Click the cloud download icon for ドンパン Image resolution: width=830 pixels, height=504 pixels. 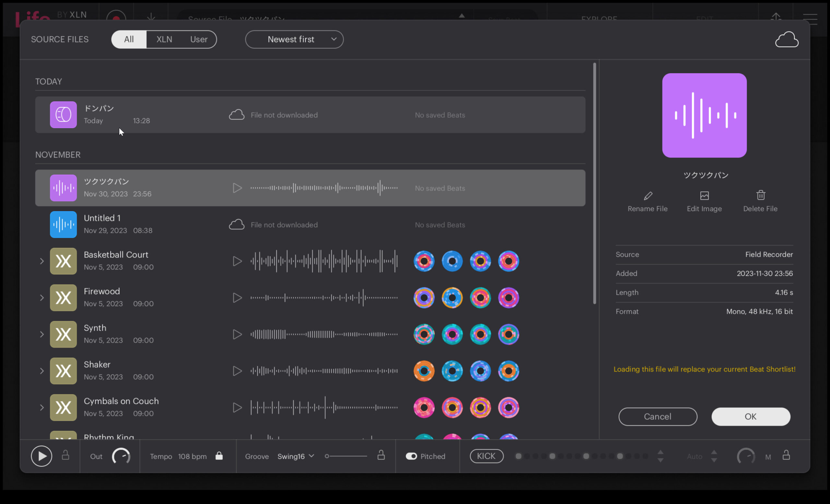pyautogui.click(x=236, y=115)
